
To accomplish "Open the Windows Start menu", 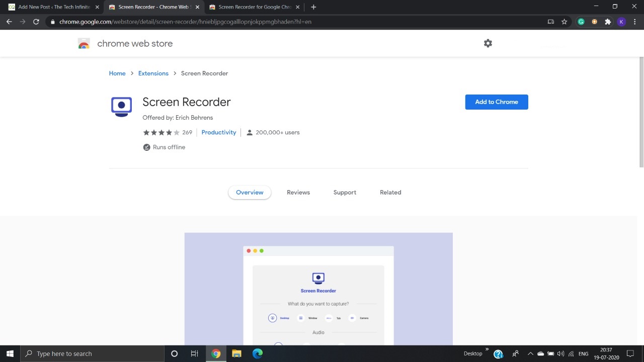I will coord(10,353).
